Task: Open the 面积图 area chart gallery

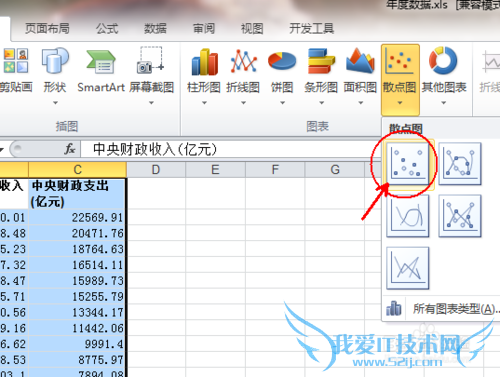Action: [x=360, y=76]
